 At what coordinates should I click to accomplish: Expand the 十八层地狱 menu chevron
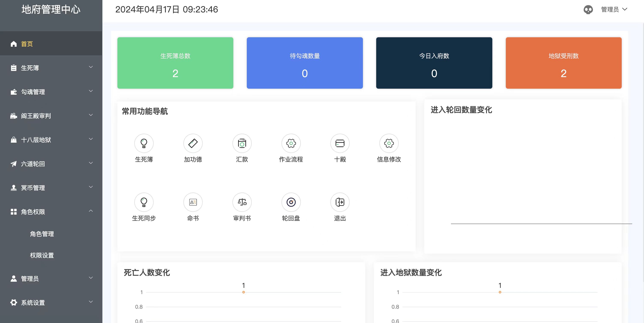pyautogui.click(x=91, y=139)
